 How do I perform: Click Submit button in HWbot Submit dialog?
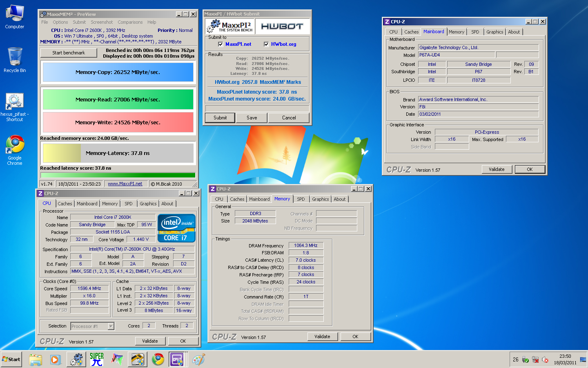pyautogui.click(x=220, y=118)
